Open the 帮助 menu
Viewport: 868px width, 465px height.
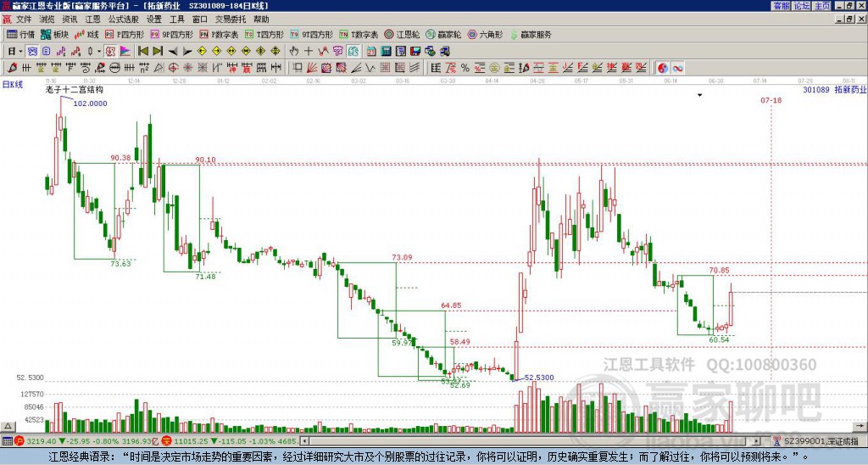261,20
